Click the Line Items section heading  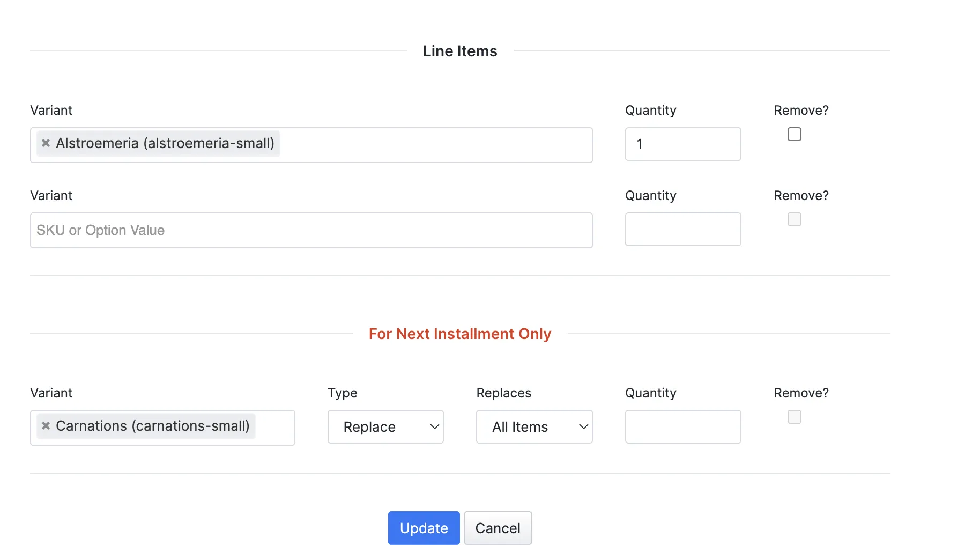click(x=460, y=51)
